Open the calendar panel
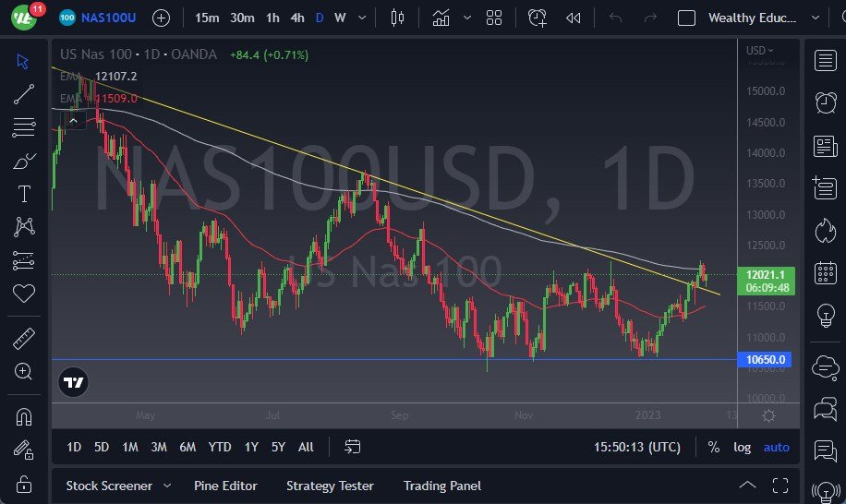Screen dimensions: 846x504 pyautogui.click(x=826, y=272)
